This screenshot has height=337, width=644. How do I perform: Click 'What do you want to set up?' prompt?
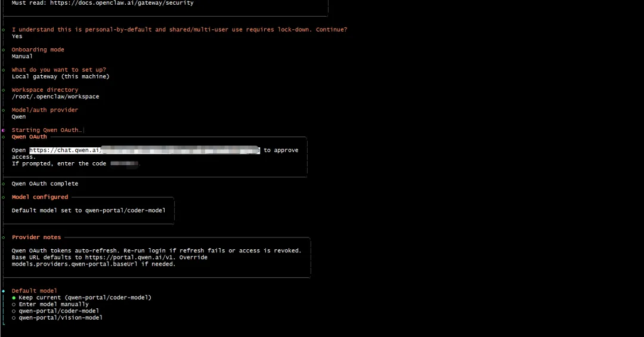58,70
